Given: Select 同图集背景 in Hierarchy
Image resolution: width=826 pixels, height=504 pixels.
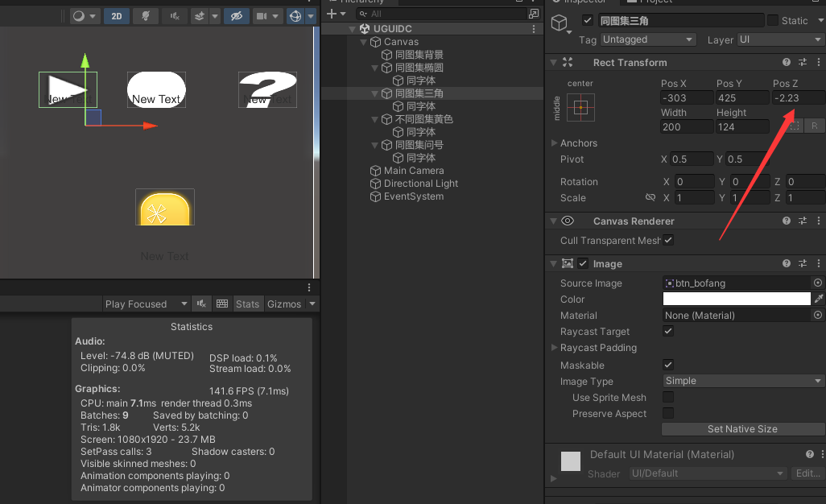Looking at the screenshot, I should pos(419,55).
